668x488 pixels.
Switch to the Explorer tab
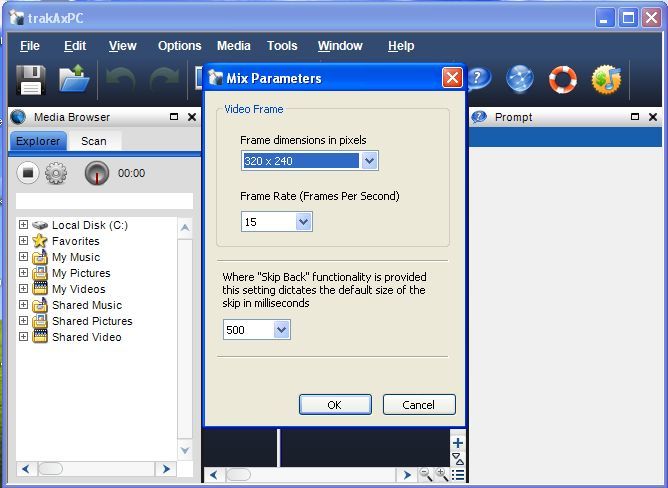pyautogui.click(x=38, y=141)
